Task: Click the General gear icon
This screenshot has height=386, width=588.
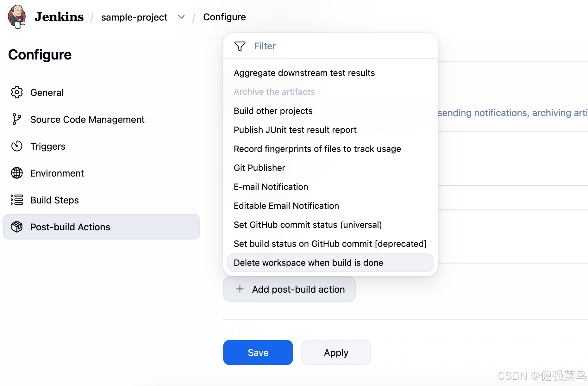Action: (x=17, y=92)
